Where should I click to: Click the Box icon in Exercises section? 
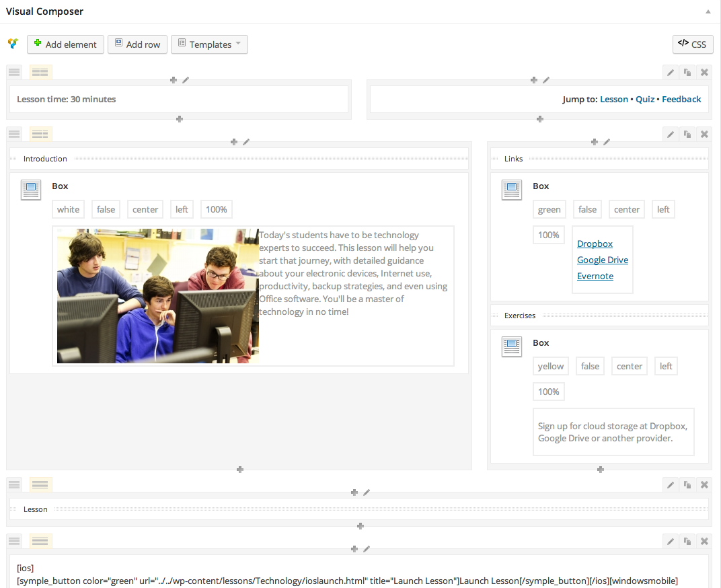tap(512, 346)
